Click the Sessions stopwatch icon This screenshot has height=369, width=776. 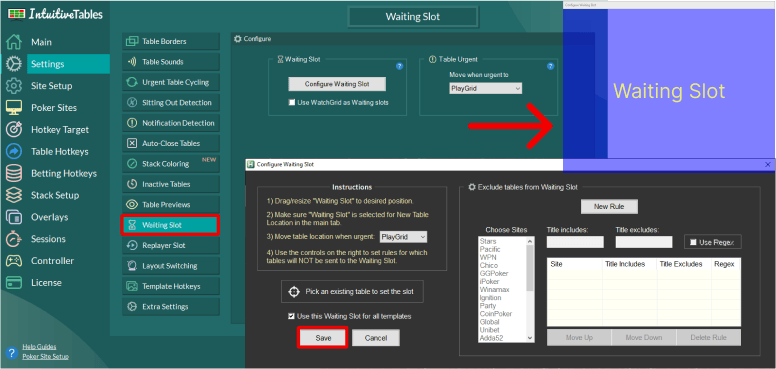coord(13,239)
